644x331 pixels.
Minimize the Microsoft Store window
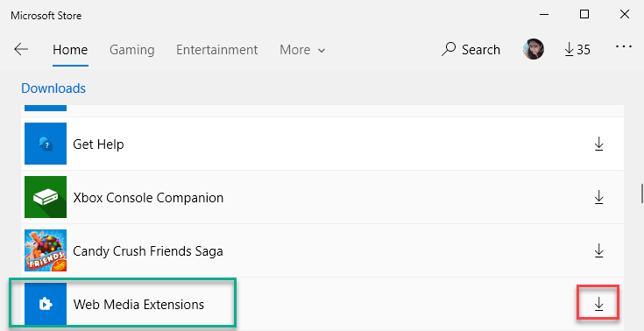[x=545, y=14]
